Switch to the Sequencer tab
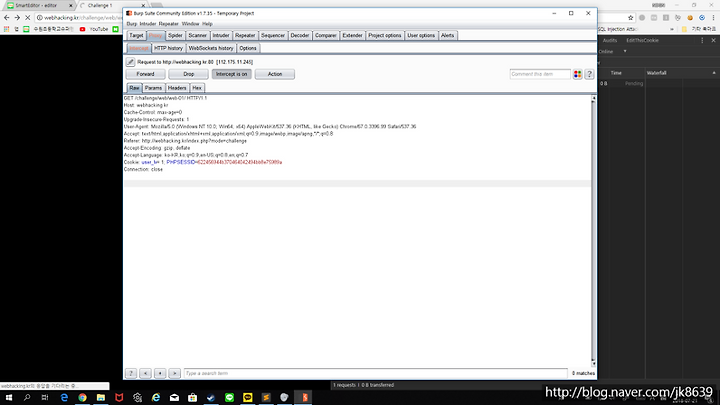The height and width of the screenshot is (405, 720). [x=273, y=35]
